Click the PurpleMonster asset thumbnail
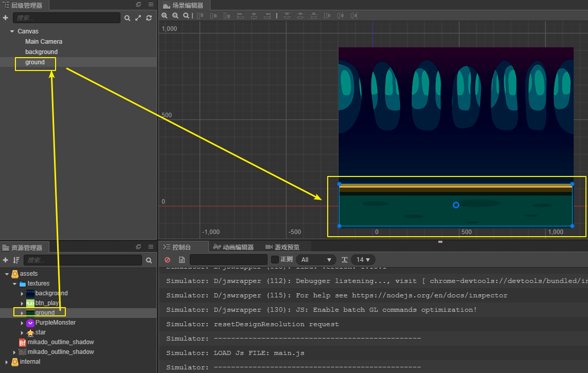Viewport: 588px width, 373px height. [x=30, y=323]
